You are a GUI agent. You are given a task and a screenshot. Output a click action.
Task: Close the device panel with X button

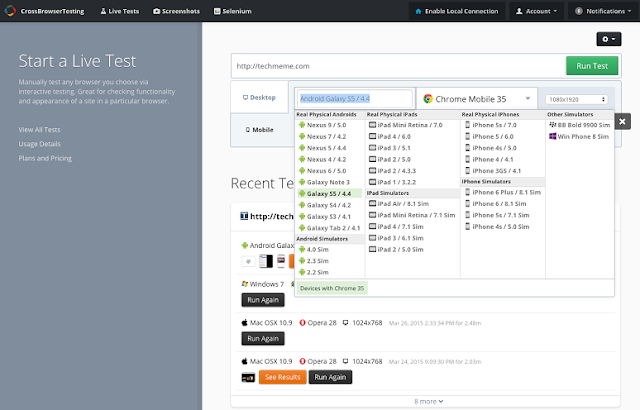coord(622,122)
